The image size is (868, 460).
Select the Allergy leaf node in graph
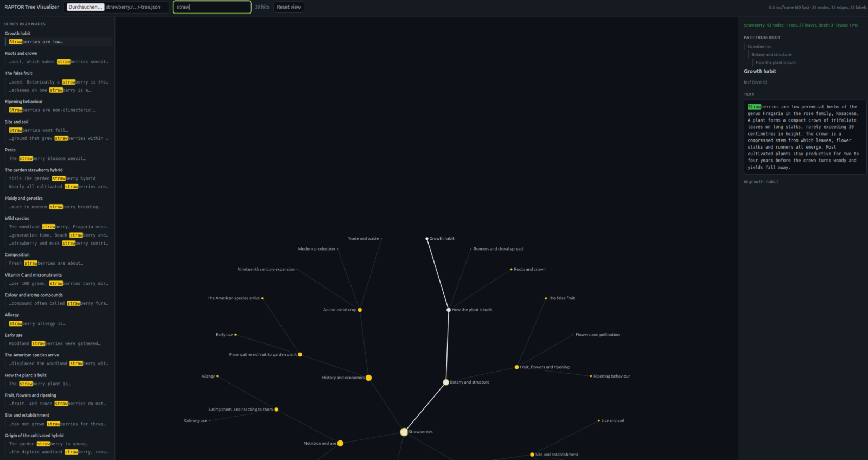218,376
